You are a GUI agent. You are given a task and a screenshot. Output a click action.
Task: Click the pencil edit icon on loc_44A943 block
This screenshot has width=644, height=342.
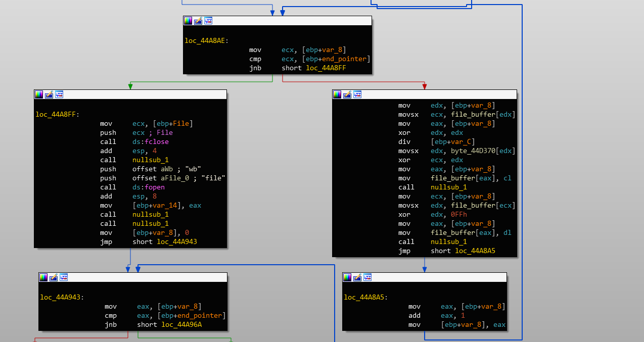click(54, 277)
